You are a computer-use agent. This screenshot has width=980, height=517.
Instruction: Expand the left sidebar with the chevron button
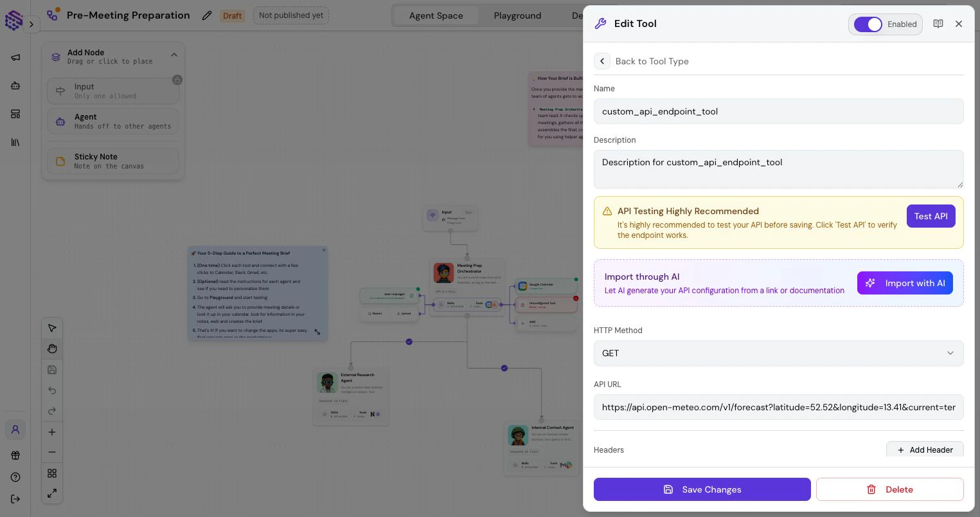(x=31, y=24)
